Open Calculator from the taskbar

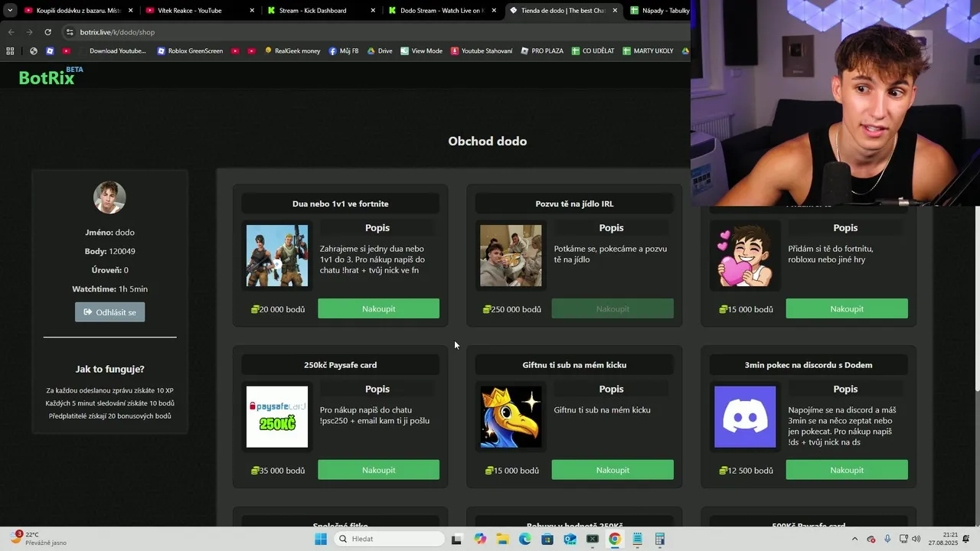(x=660, y=539)
